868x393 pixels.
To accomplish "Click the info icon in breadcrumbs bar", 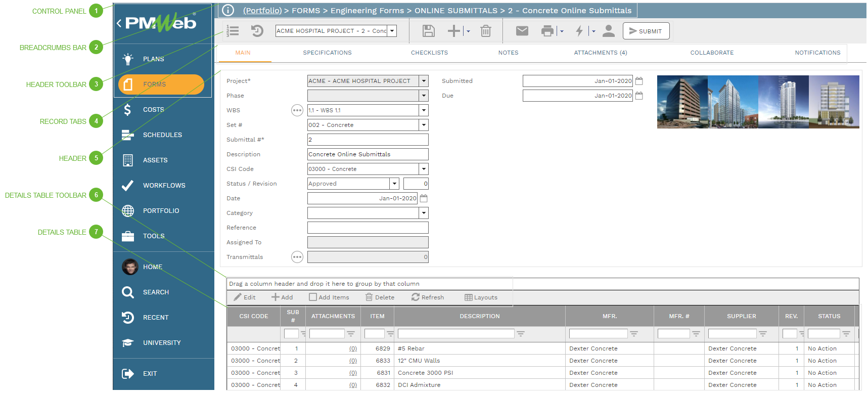I will (x=228, y=10).
